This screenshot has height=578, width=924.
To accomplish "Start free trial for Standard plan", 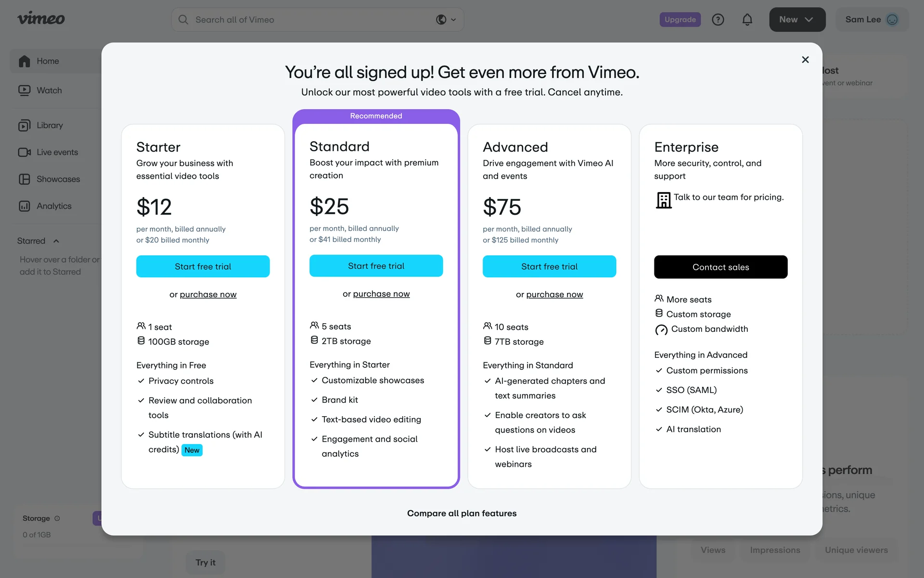I will point(376,266).
